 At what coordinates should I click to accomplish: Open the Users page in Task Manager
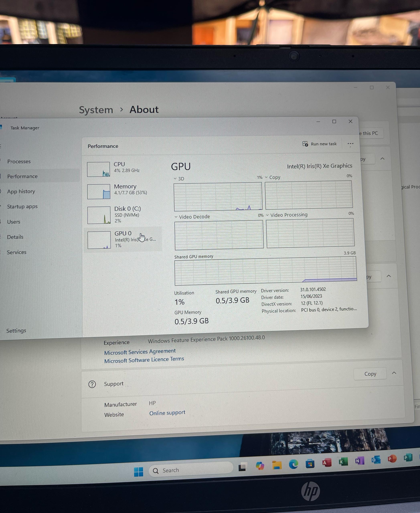(x=14, y=222)
